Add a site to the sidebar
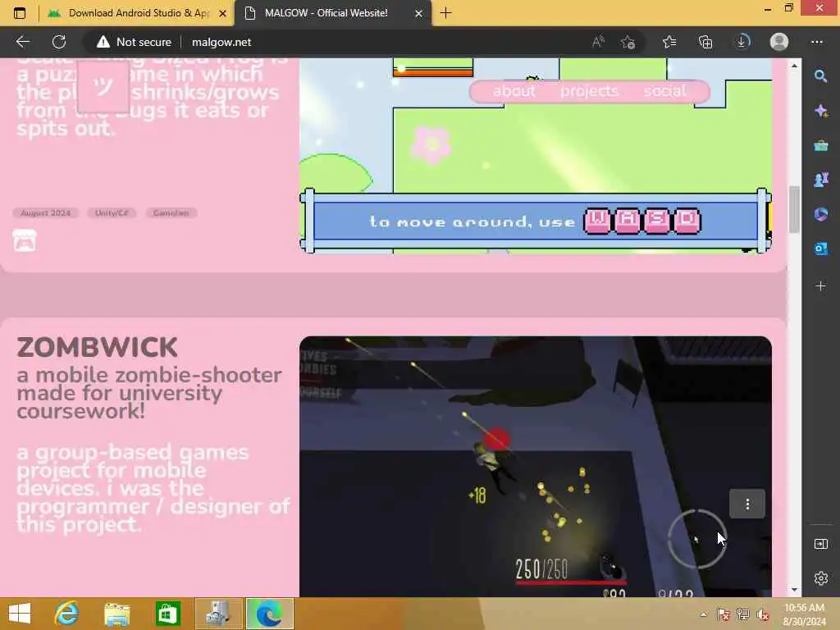Viewport: 840px width, 630px height. click(x=820, y=286)
